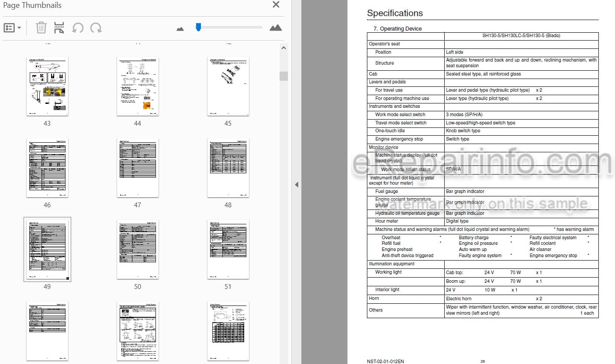Open page 50 thumbnail

tap(138, 250)
